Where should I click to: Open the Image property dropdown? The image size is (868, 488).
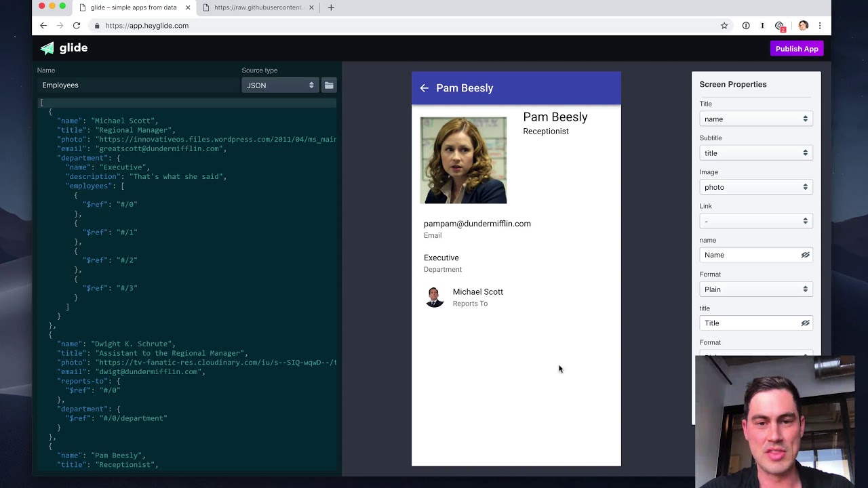(x=756, y=187)
